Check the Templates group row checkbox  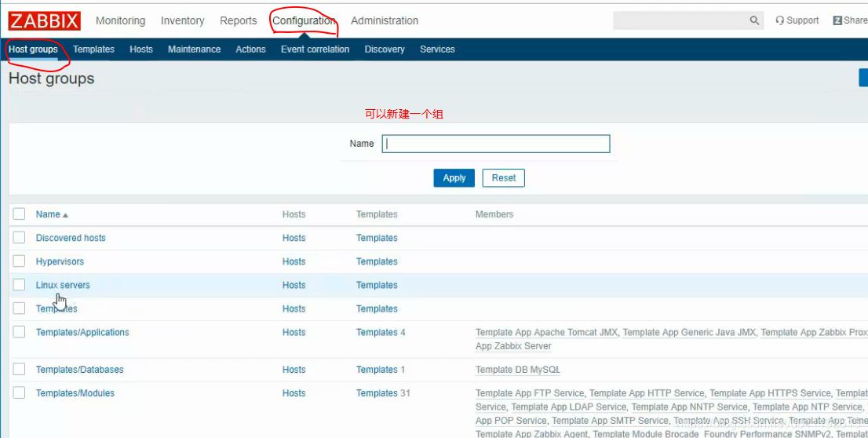click(x=20, y=308)
